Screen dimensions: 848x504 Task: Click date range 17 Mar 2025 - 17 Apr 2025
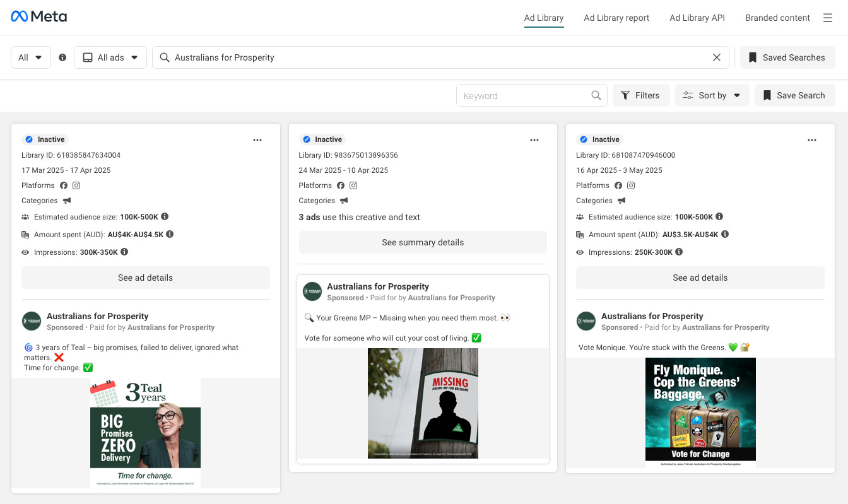click(66, 170)
